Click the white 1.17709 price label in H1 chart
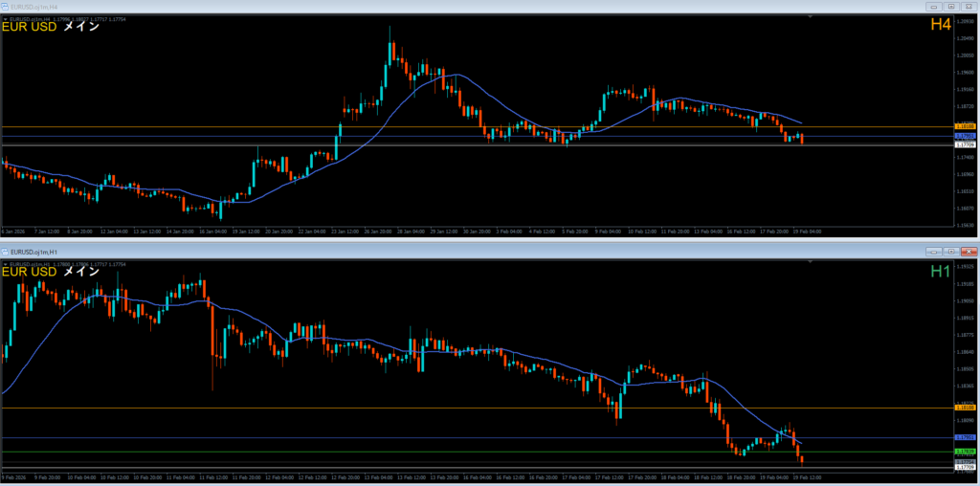Image resolution: width=980 pixels, height=486 pixels. tap(966, 467)
